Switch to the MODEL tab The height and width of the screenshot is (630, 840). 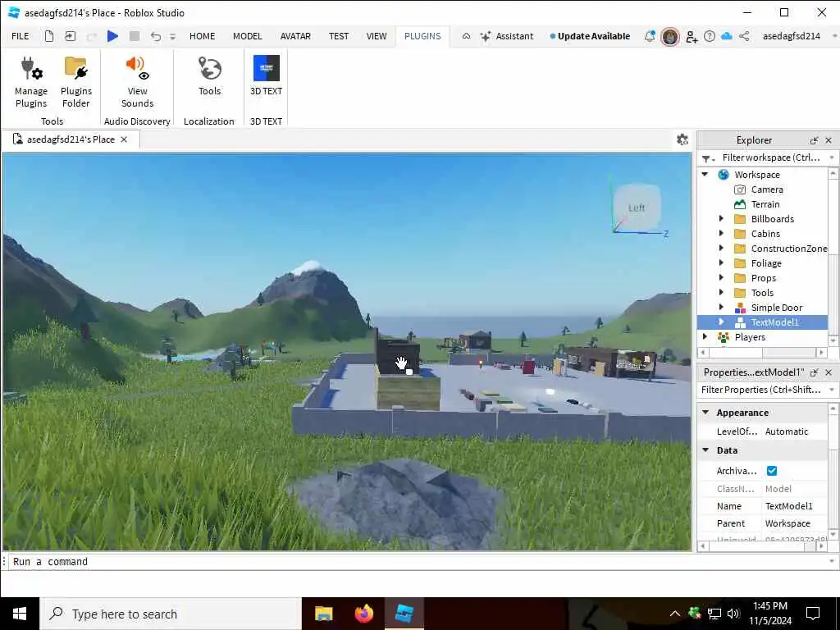(247, 36)
